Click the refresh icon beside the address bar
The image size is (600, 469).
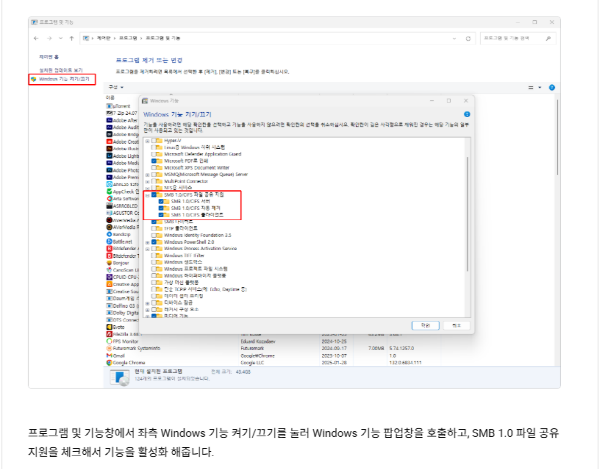(468, 39)
